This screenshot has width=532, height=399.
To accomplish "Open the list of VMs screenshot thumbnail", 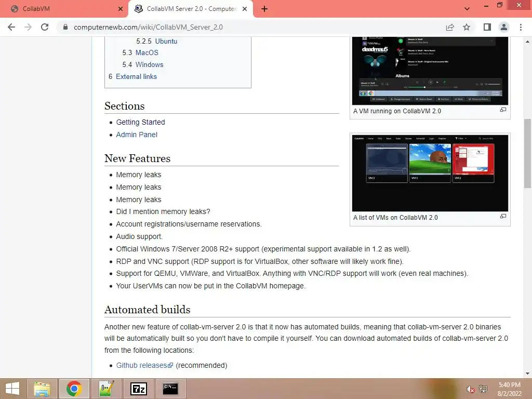I will point(430,173).
